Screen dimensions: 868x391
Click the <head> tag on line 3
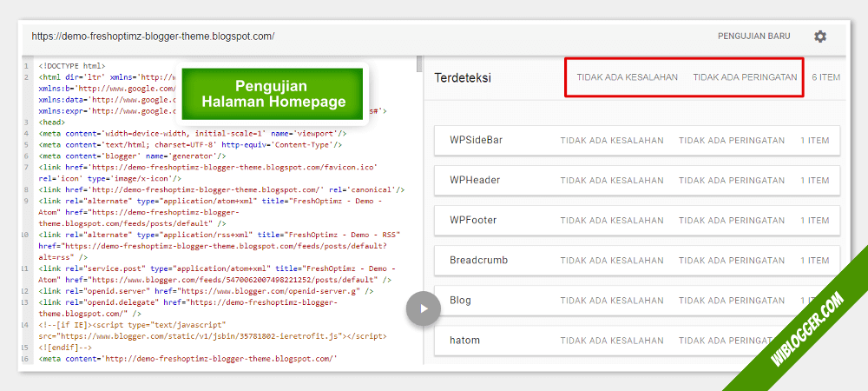(x=51, y=122)
